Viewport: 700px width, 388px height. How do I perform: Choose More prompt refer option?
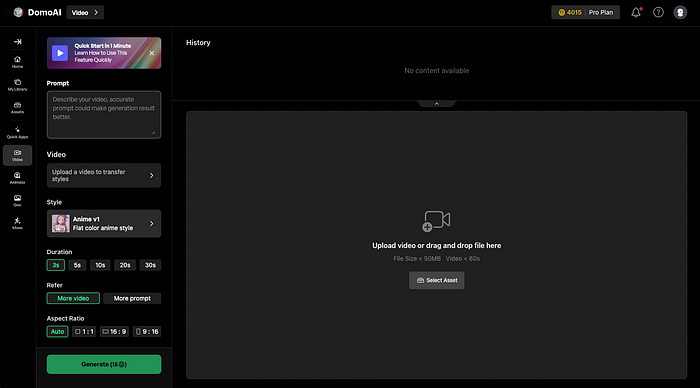click(x=132, y=298)
